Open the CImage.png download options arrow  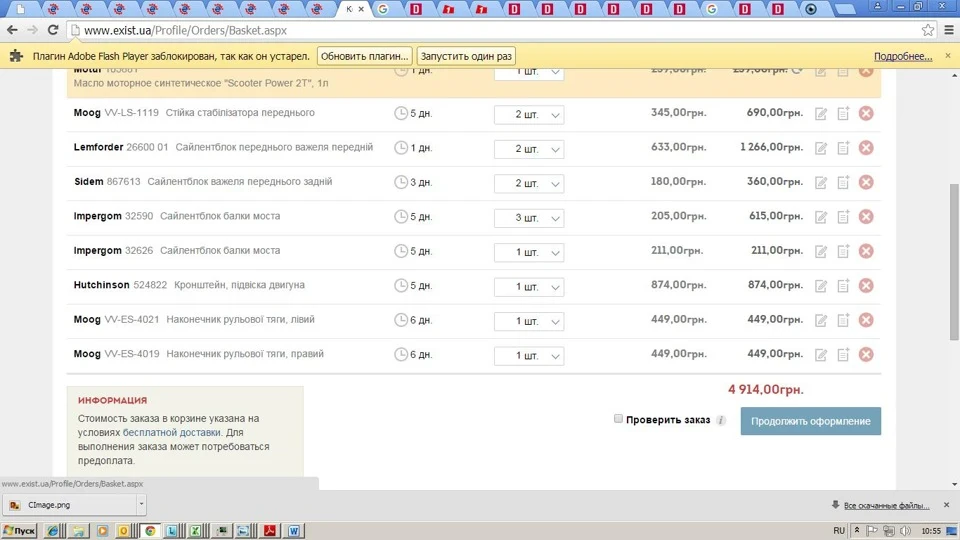pyautogui.click(x=141, y=504)
